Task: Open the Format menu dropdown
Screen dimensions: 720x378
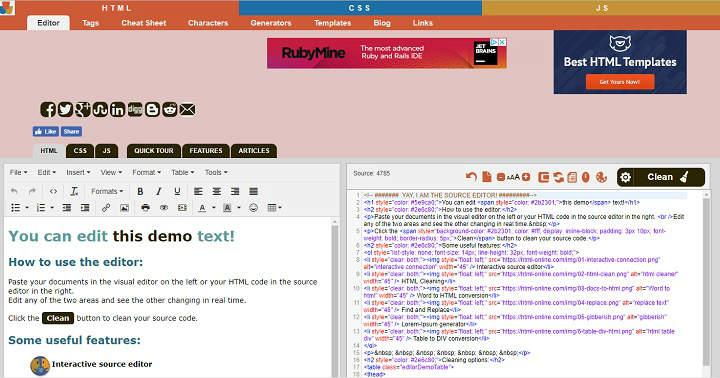Action: (146, 172)
